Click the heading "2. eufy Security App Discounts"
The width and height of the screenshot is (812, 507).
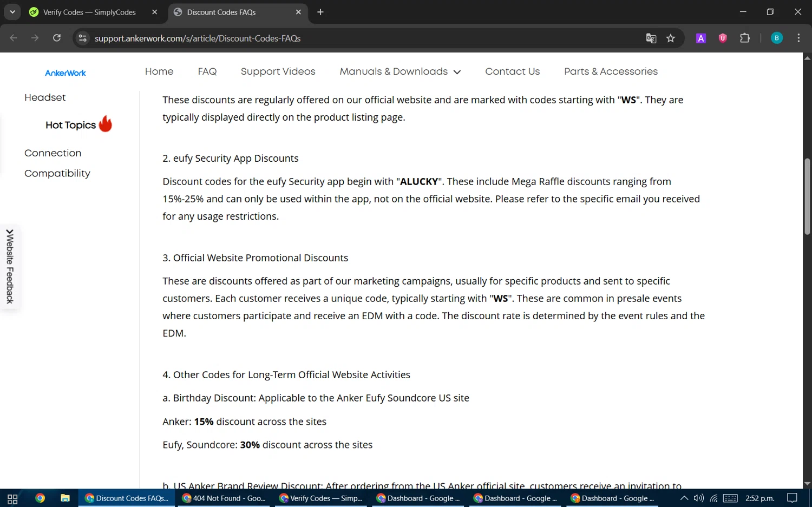coord(231,159)
